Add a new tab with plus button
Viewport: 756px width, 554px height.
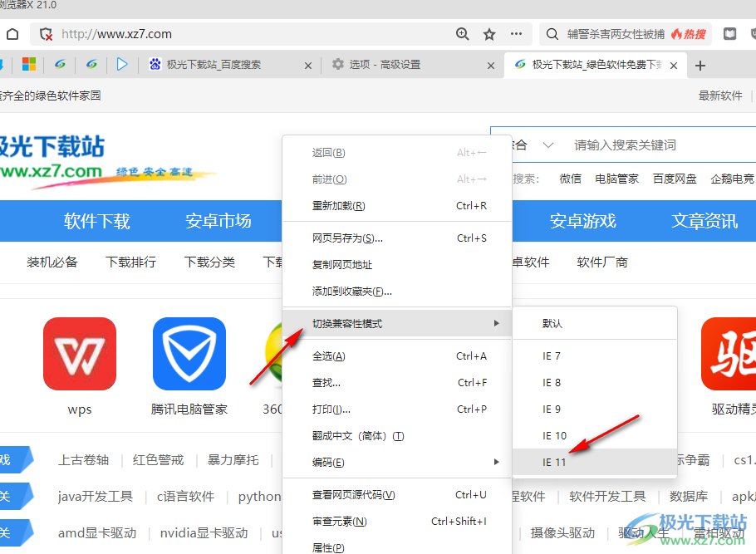click(x=700, y=65)
